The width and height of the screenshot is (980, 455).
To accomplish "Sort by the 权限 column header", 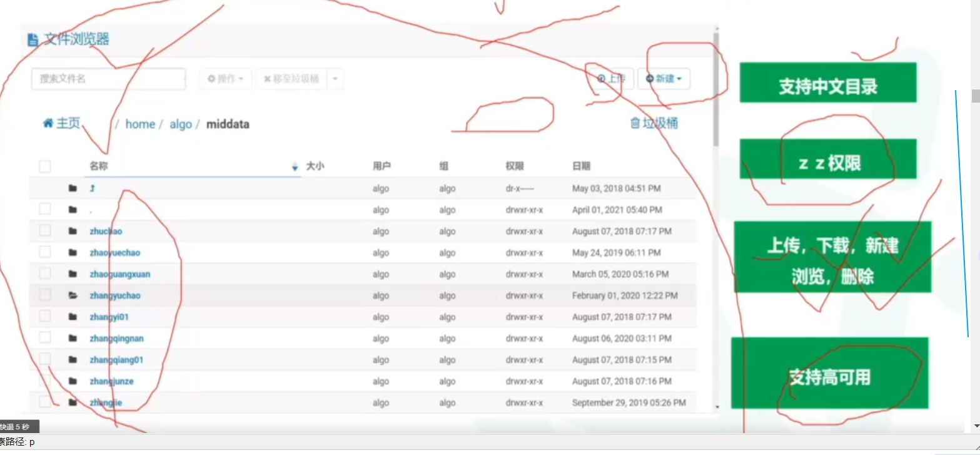I will click(x=515, y=166).
